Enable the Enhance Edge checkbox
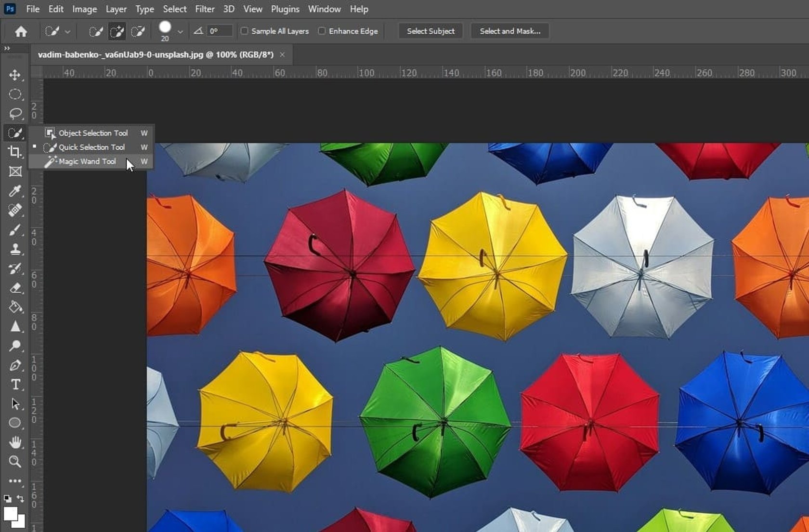 point(321,31)
